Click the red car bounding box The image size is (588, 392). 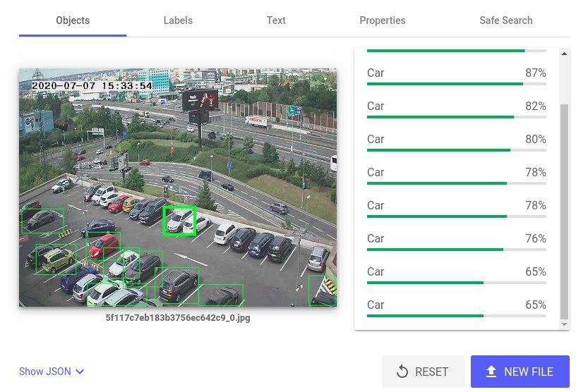[104, 246]
